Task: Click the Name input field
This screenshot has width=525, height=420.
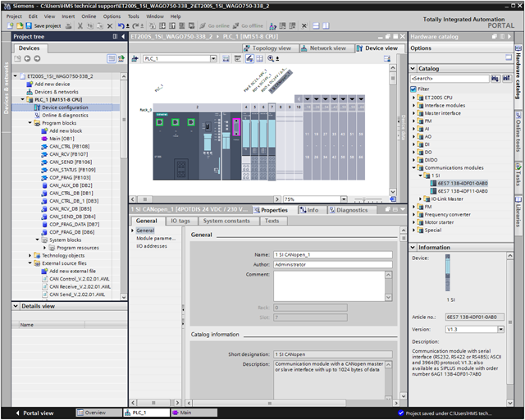Action: [333, 255]
